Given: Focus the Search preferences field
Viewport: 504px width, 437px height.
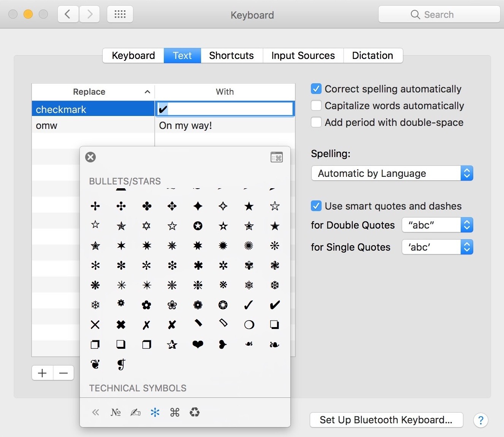Looking at the screenshot, I should 439,14.
